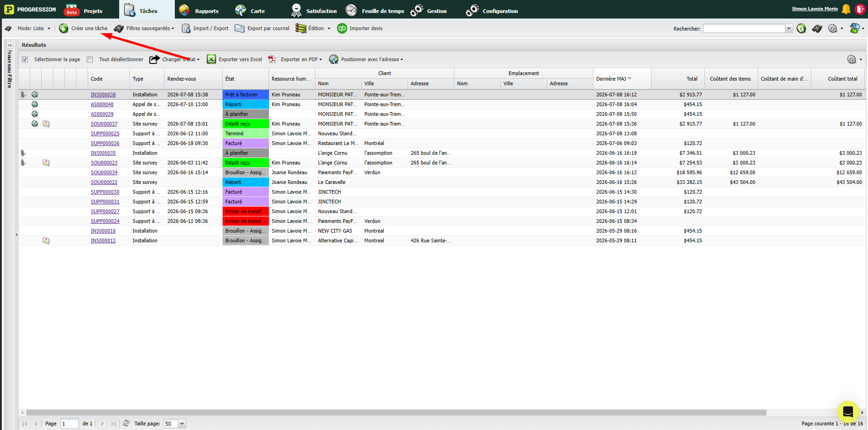The width and height of the screenshot is (868, 430).
Task: Click the Simon Lavoie Morin user link
Action: click(x=815, y=9)
